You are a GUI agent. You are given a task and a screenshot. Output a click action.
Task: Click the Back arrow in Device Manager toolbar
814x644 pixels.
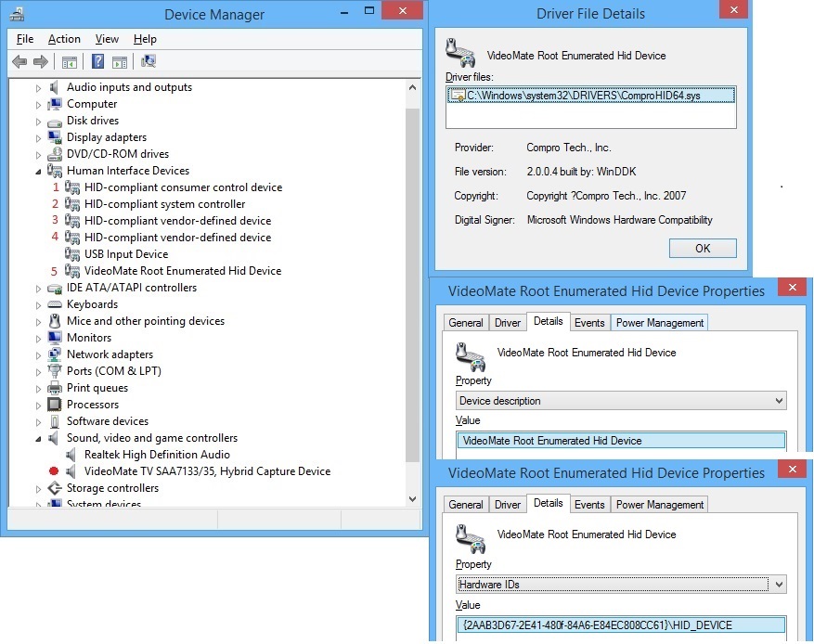(x=19, y=62)
